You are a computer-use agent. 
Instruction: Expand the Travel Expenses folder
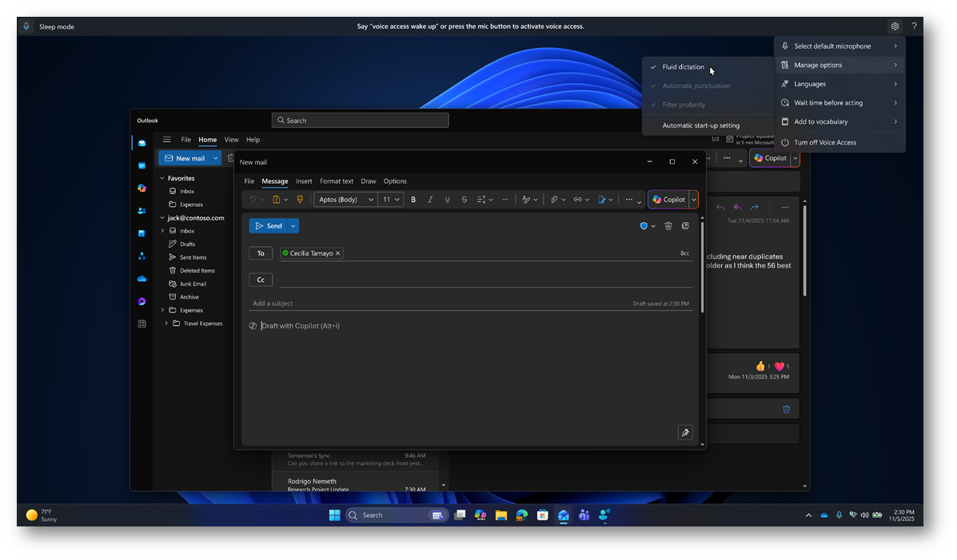(x=166, y=324)
